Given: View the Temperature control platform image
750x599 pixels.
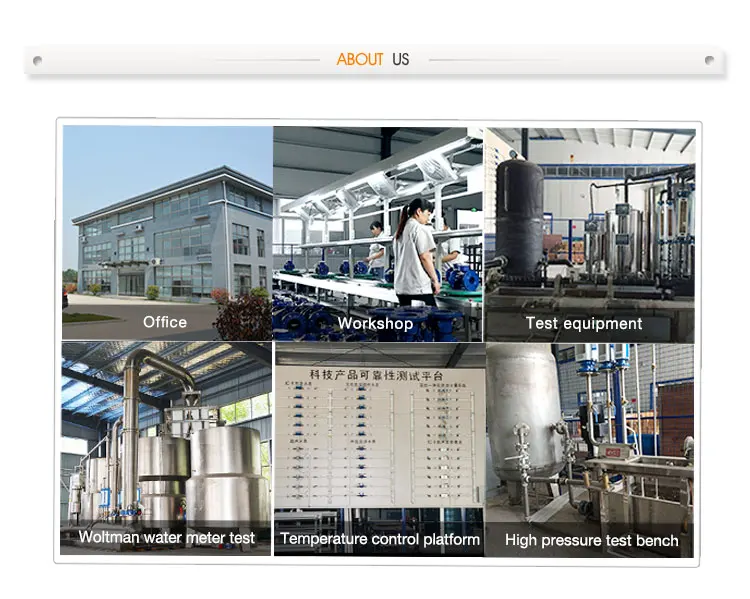Looking at the screenshot, I should tap(380, 449).
